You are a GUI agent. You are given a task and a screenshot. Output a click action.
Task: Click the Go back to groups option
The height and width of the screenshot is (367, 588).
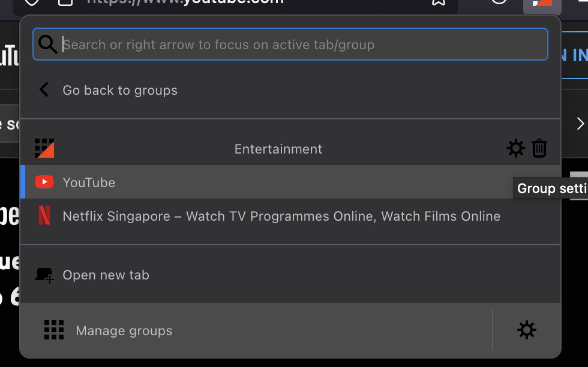120,90
